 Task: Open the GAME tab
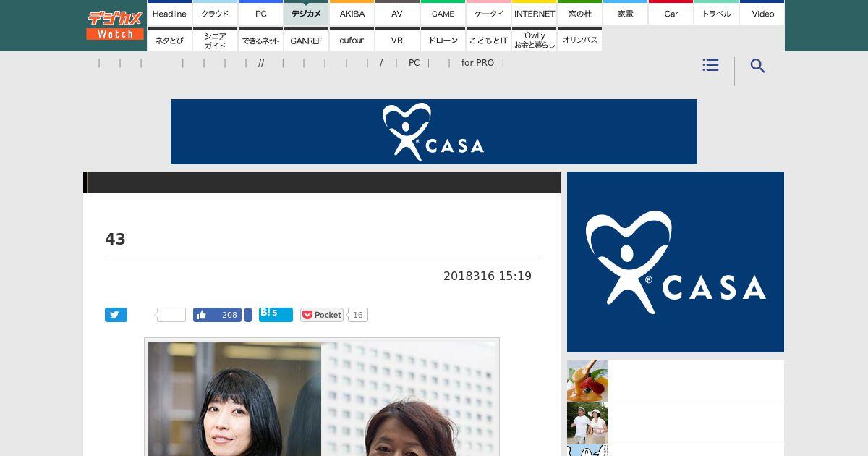[443, 13]
